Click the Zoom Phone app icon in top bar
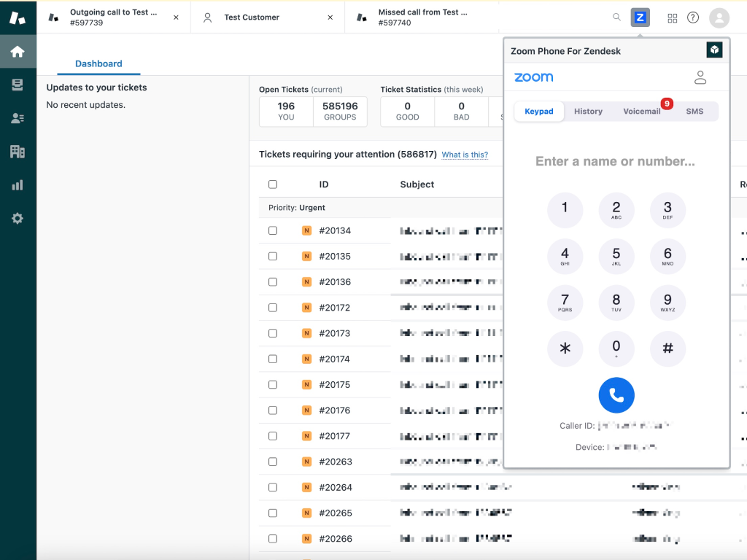 640,17
